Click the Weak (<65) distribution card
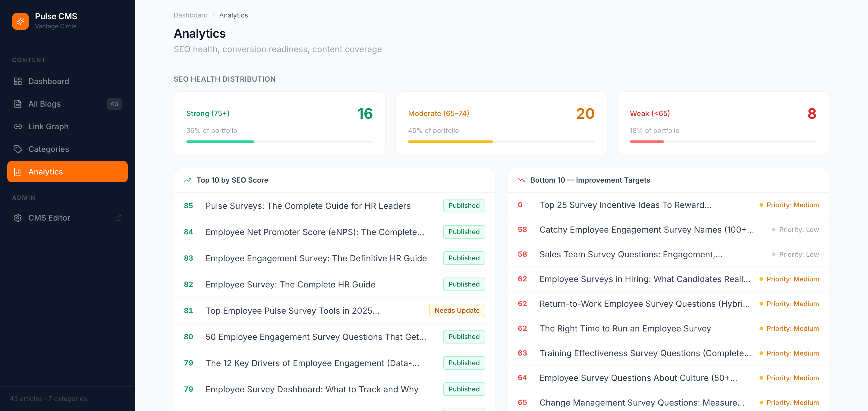 723,123
